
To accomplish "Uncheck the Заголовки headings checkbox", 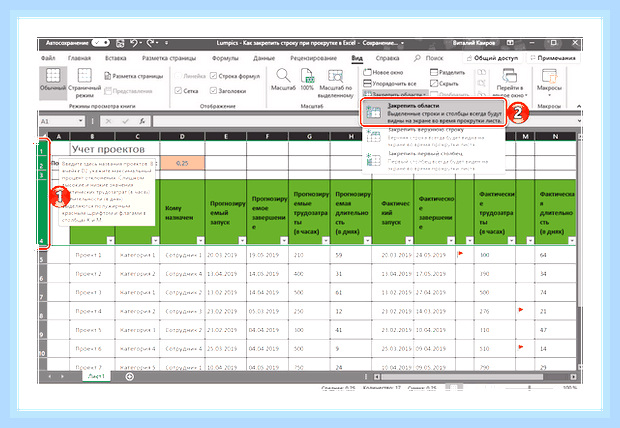I will (x=214, y=91).
